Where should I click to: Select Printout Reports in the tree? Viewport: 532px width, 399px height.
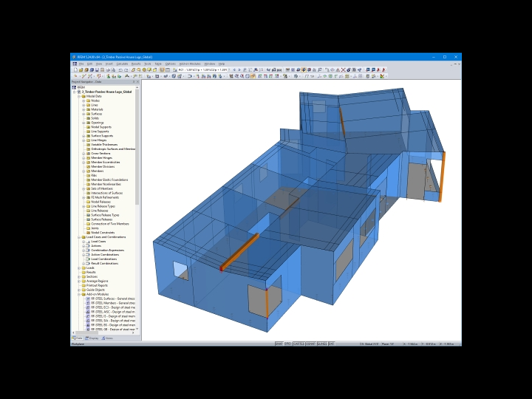(97, 286)
